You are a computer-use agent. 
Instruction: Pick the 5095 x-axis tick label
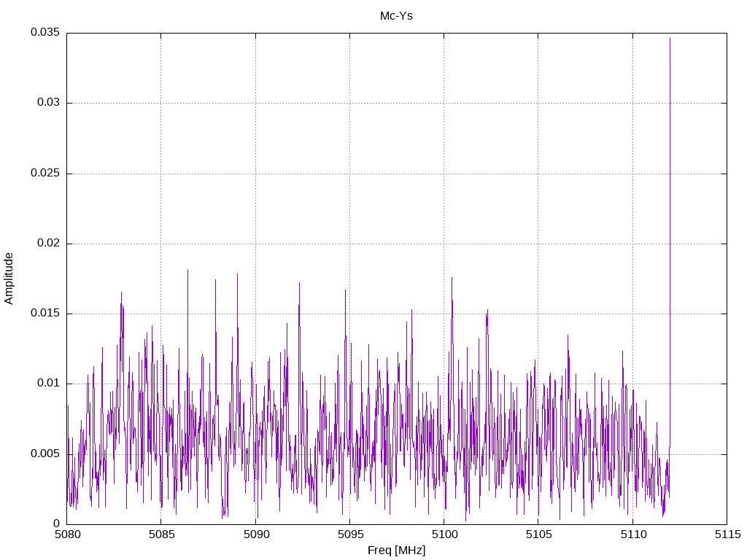point(349,535)
